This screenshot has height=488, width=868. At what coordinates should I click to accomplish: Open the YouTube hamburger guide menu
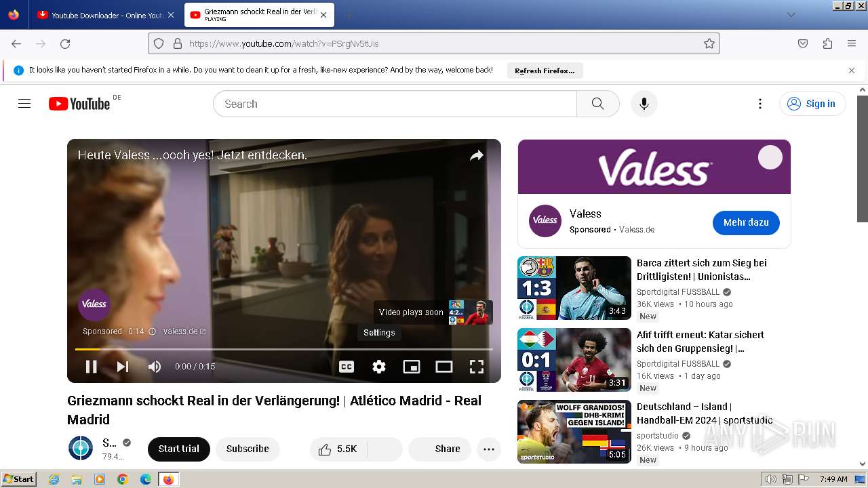point(24,104)
